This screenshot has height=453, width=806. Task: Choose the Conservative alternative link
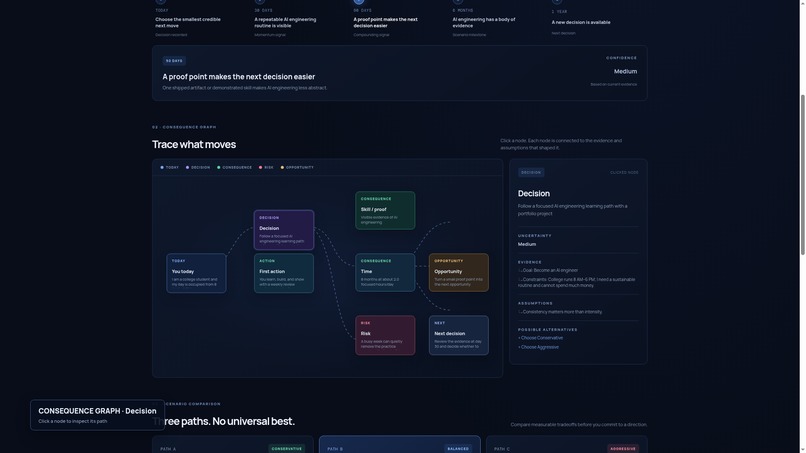(540, 338)
